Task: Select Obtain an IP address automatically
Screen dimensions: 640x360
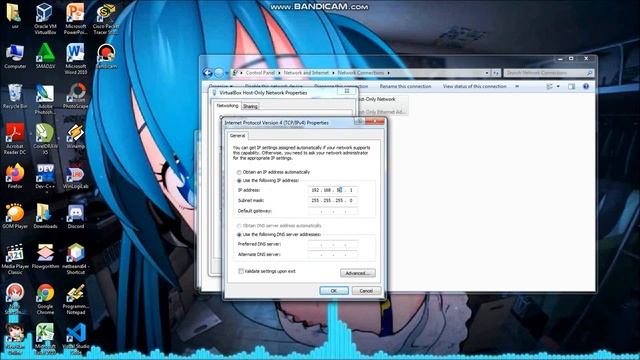Action: point(239,172)
